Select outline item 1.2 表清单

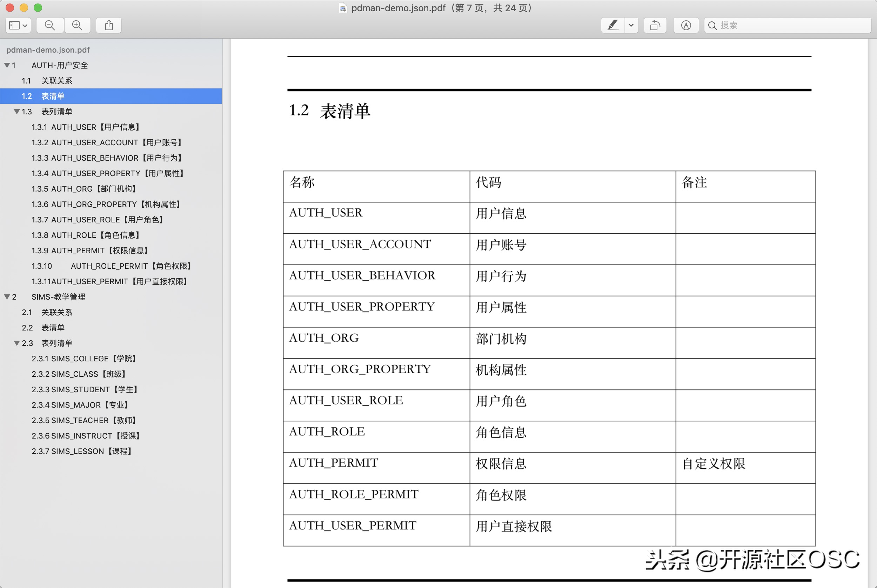click(111, 96)
